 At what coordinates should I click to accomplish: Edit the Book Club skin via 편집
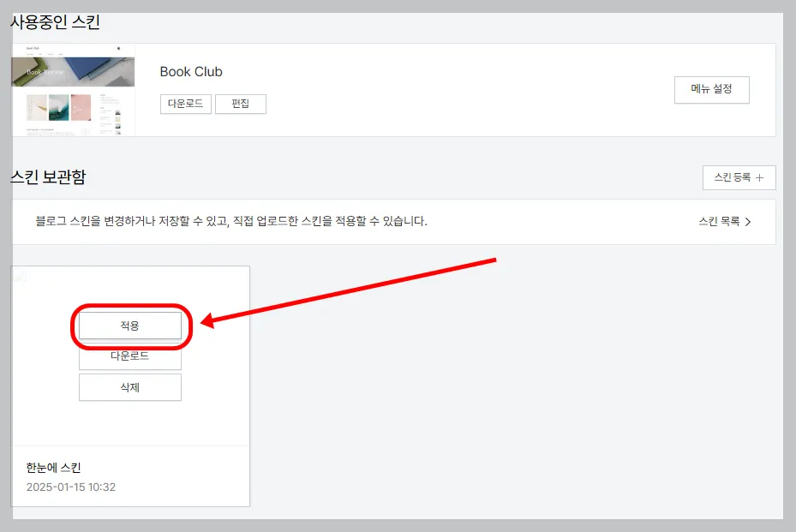pos(241,104)
